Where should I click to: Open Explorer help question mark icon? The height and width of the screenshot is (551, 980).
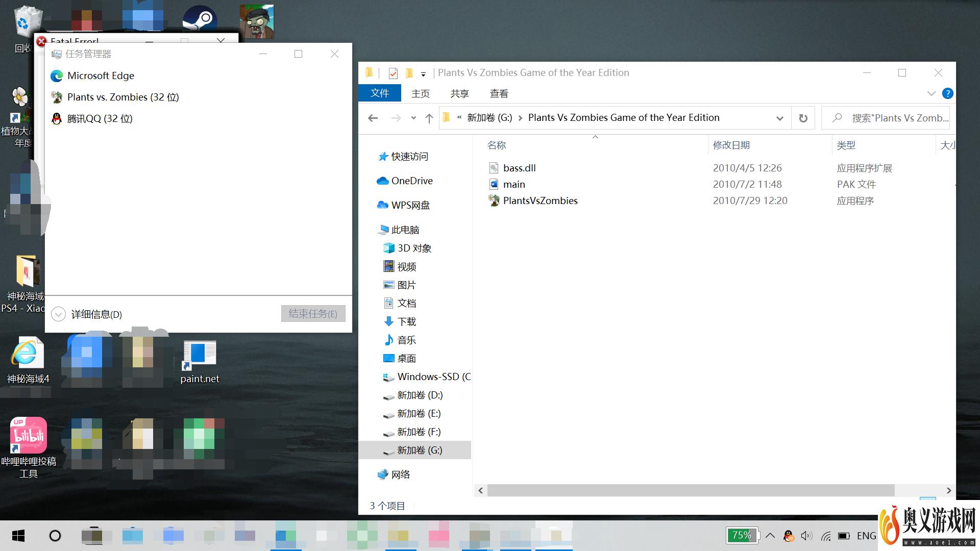[947, 93]
